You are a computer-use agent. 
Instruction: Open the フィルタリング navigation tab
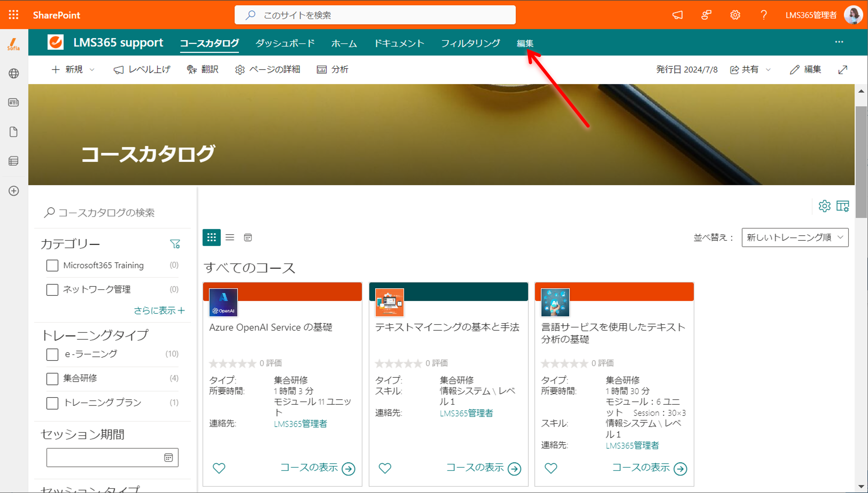[x=470, y=43]
